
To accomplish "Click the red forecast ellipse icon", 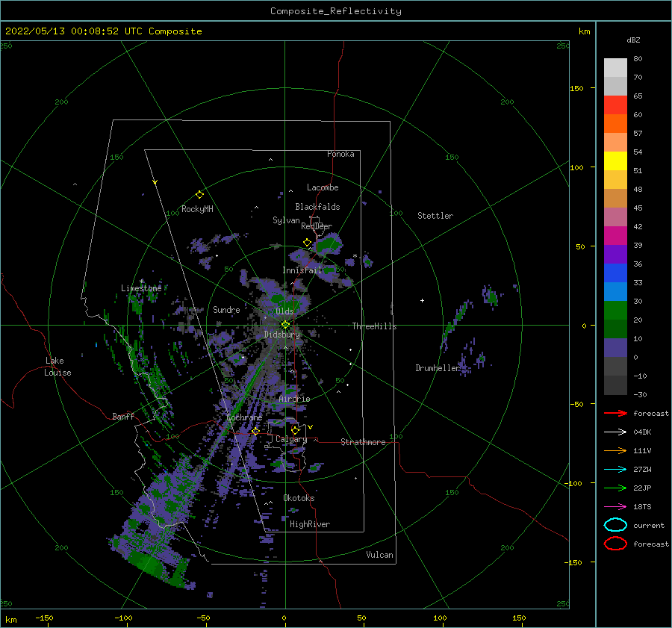I will coord(615,544).
